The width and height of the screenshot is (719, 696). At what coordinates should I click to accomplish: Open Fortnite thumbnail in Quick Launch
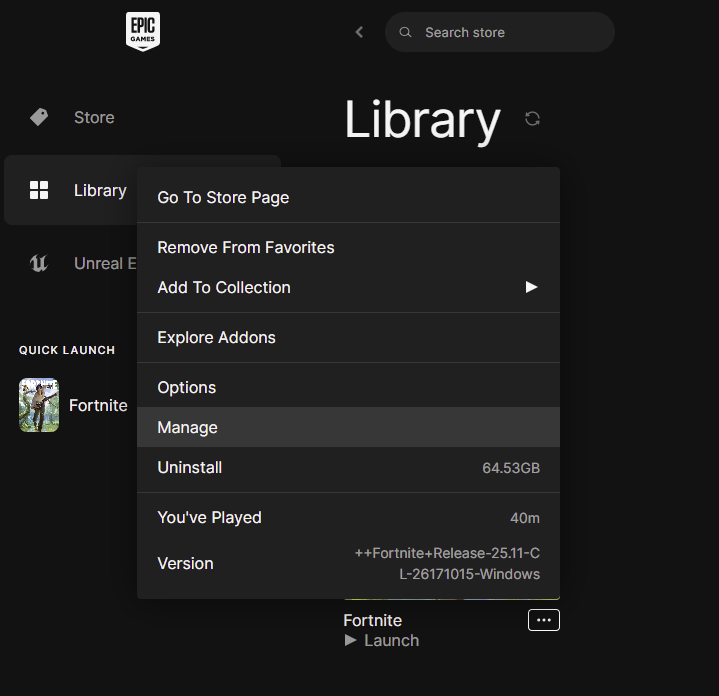(39, 405)
